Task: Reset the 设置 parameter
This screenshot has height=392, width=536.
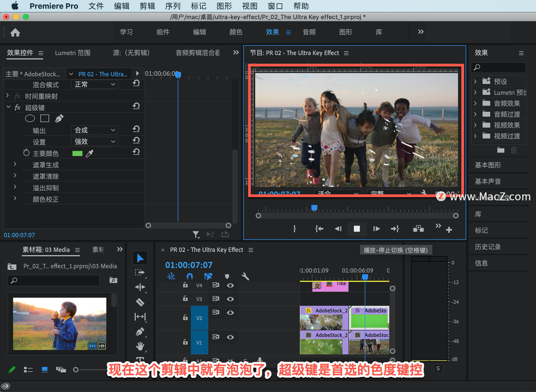Action: pos(136,141)
